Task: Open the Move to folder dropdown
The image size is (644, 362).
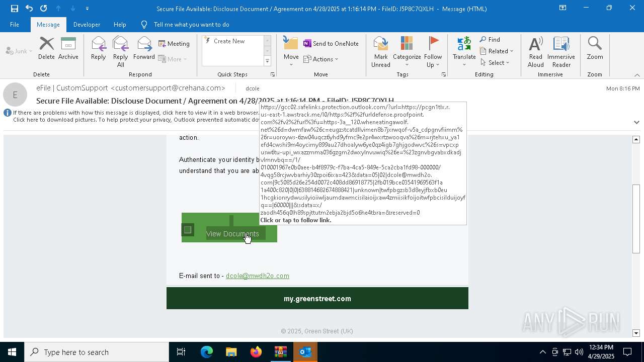Action: (x=291, y=51)
